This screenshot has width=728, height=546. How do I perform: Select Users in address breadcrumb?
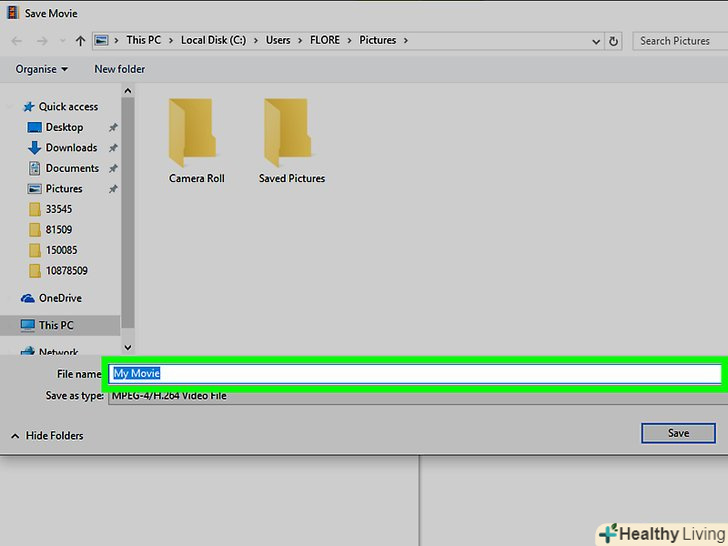tap(278, 40)
